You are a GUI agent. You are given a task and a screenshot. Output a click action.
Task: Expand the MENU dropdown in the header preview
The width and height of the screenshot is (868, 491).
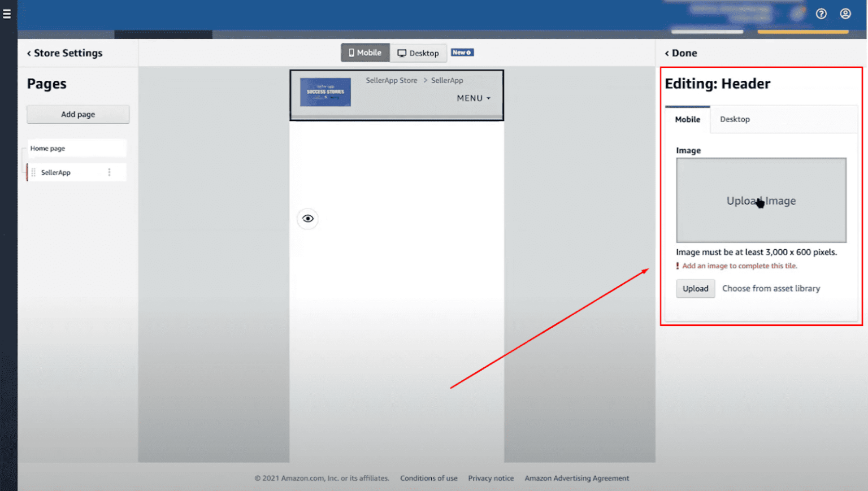click(x=474, y=98)
